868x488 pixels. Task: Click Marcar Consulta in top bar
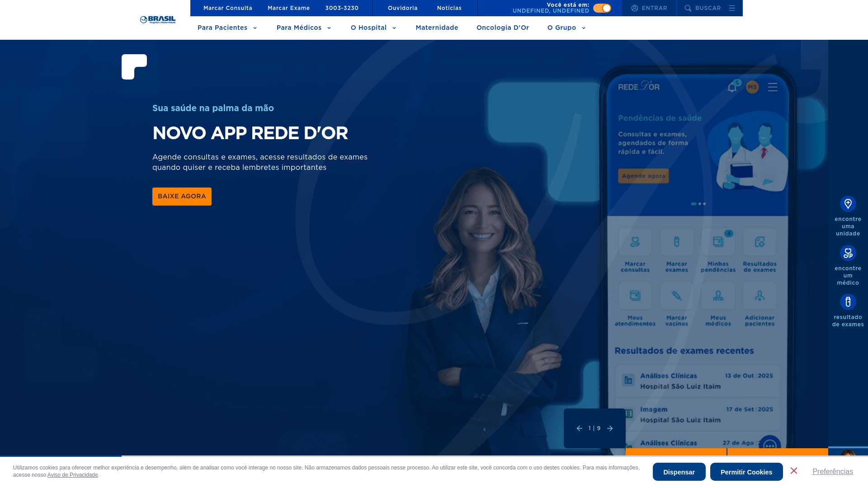point(228,8)
